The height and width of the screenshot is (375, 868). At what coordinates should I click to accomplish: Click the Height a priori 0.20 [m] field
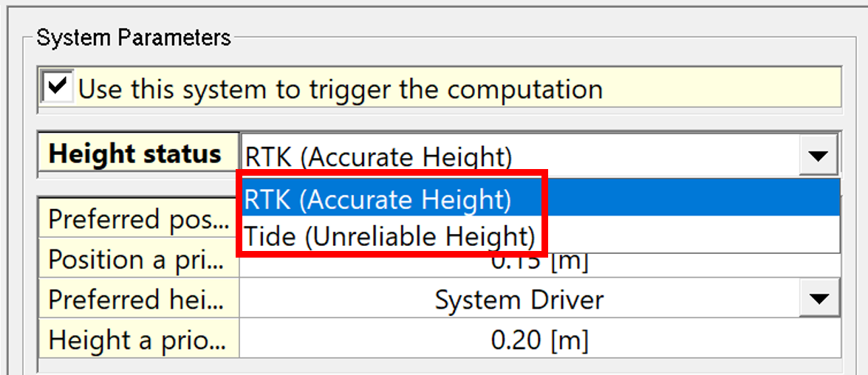(539, 340)
